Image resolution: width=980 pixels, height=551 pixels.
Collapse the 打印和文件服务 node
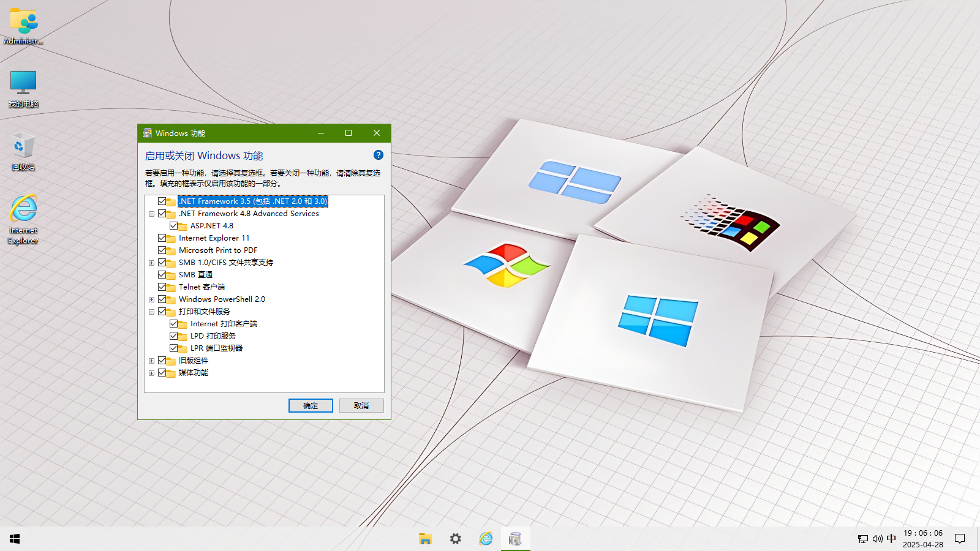tap(151, 312)
